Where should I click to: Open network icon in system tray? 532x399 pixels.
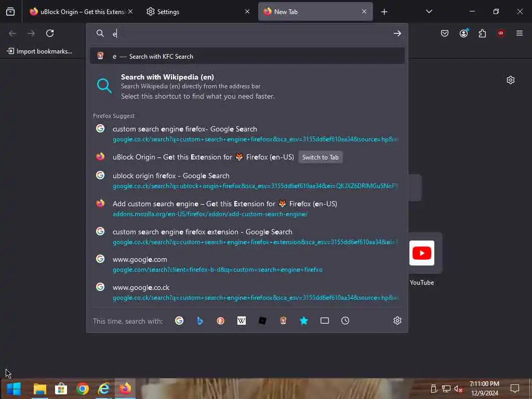coord(446,389)
